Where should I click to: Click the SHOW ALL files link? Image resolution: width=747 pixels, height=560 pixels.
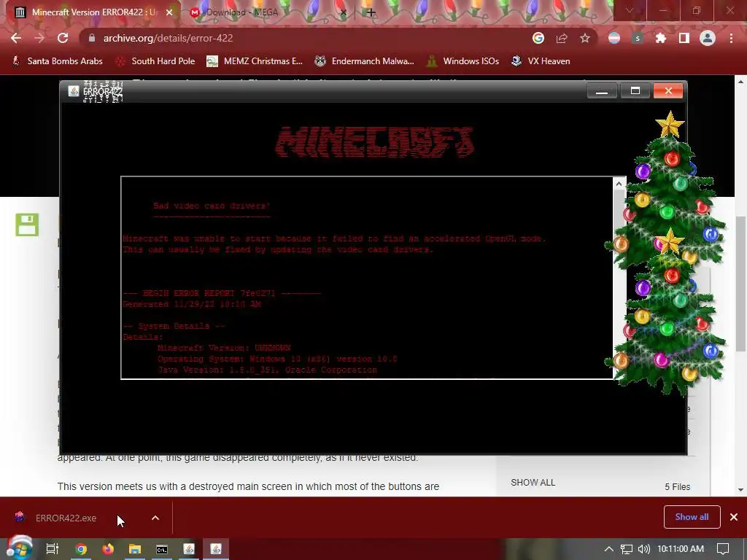[x=533, y=483]
